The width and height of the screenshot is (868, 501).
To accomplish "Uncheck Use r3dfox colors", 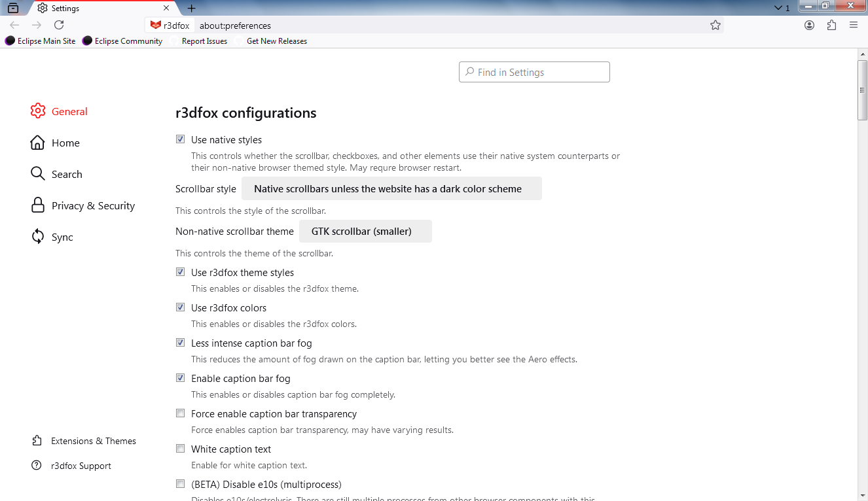I will 181,307.
